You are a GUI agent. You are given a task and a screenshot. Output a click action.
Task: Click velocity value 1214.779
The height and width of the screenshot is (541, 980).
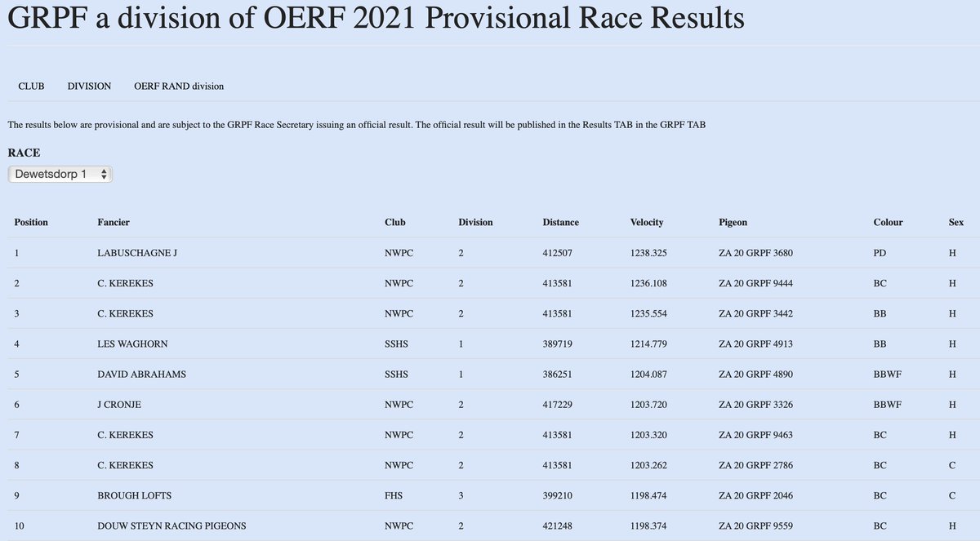pyautogui.click(x=649, y=344)
